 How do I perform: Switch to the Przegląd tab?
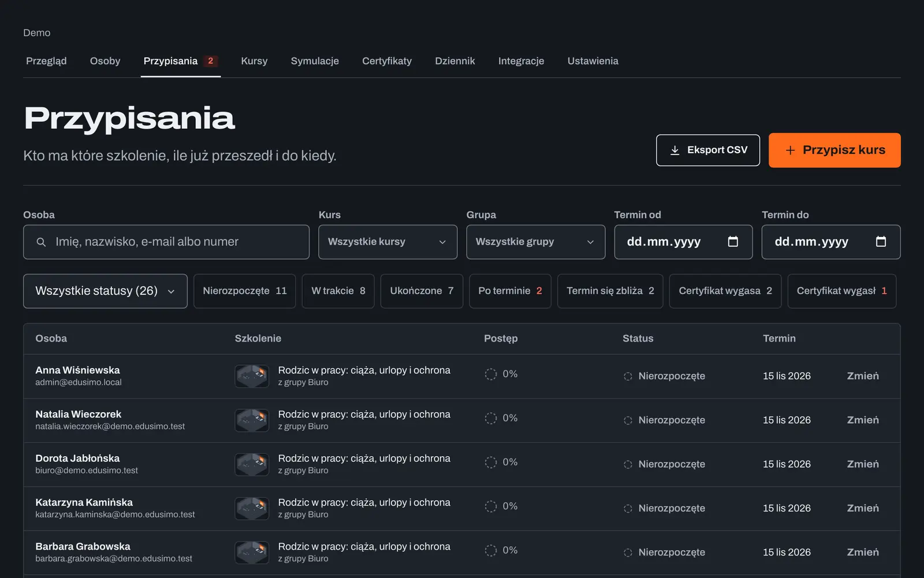point(46,61)
